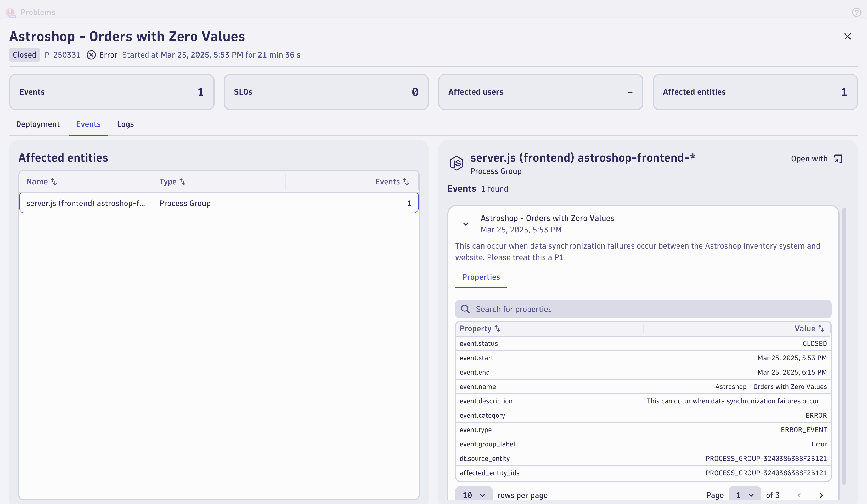Open the Affected entities summary card
Viewport: 867px width, 504px height.
pos(755,92)
